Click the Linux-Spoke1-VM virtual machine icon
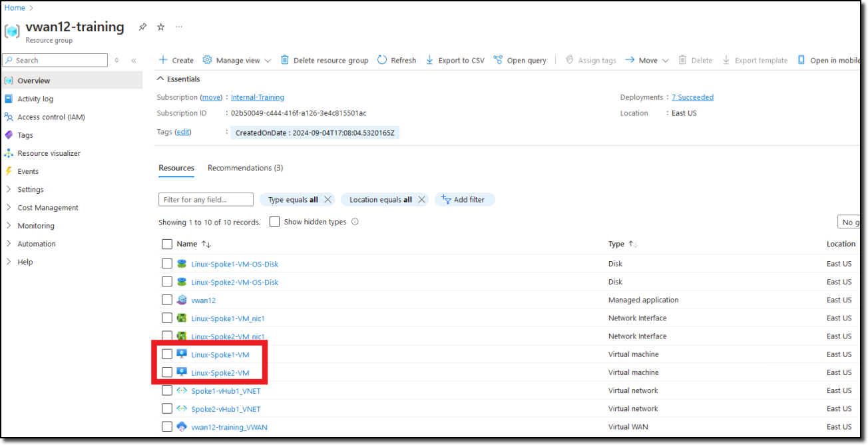The height and width of the screenshot is (445, 868). tap(182, 354)
